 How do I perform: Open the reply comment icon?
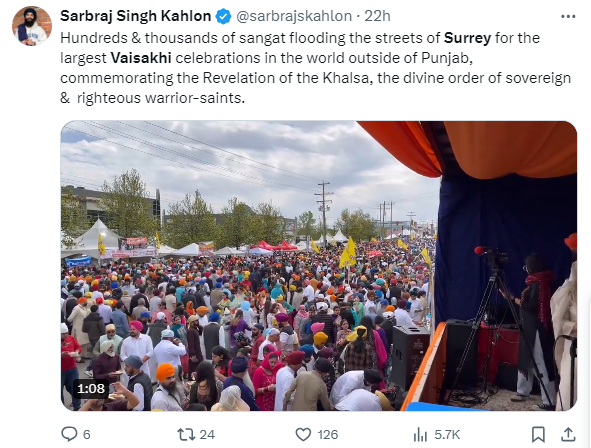(x=69, y=434)
